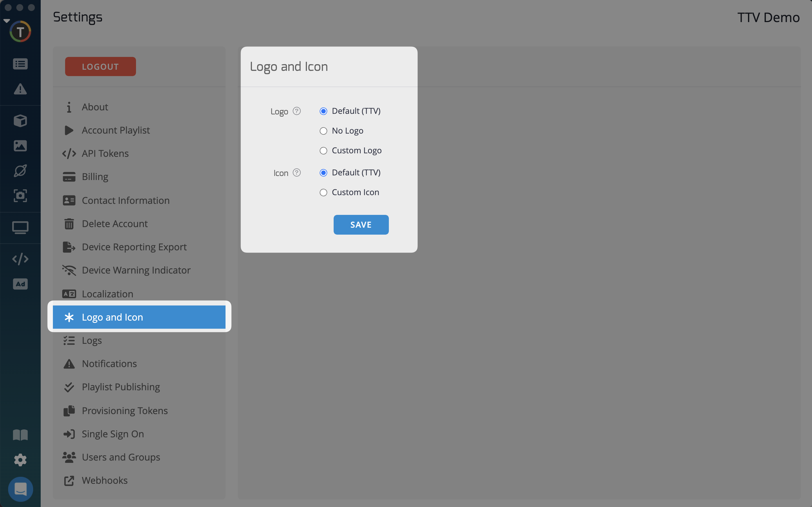Image resolution: width=812 pixels, height=507 pixels.
Task: Choose the Custom Icon radio option
Action: point(323,193)
